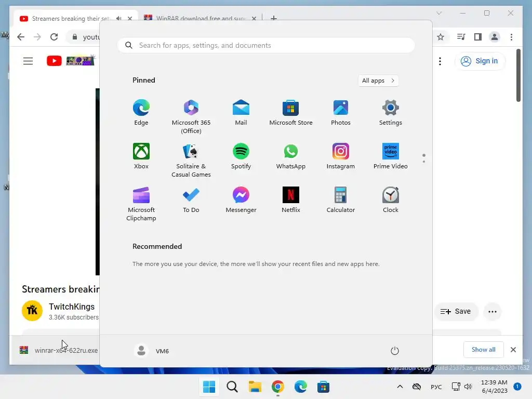532x399 pixels.
Task: Show all downloads
Action: [484, 350]
